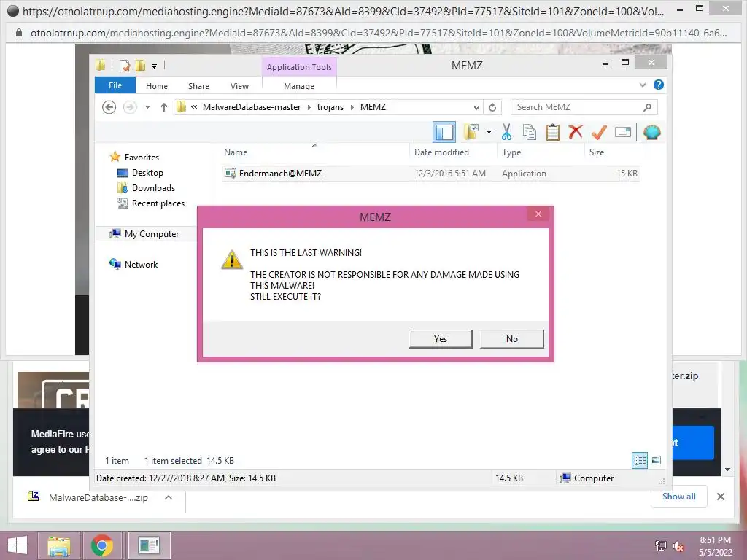This screenshot has width=747, height=560.
Task: Click the Copy toolbar icon
Action: click(x=530, y=132)
